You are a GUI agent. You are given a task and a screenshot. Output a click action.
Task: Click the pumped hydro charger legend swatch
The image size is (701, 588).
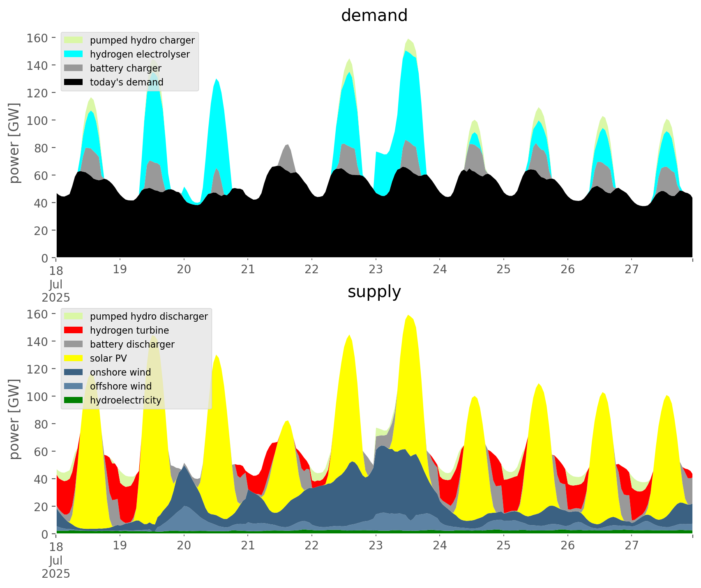tap(74, 40)
